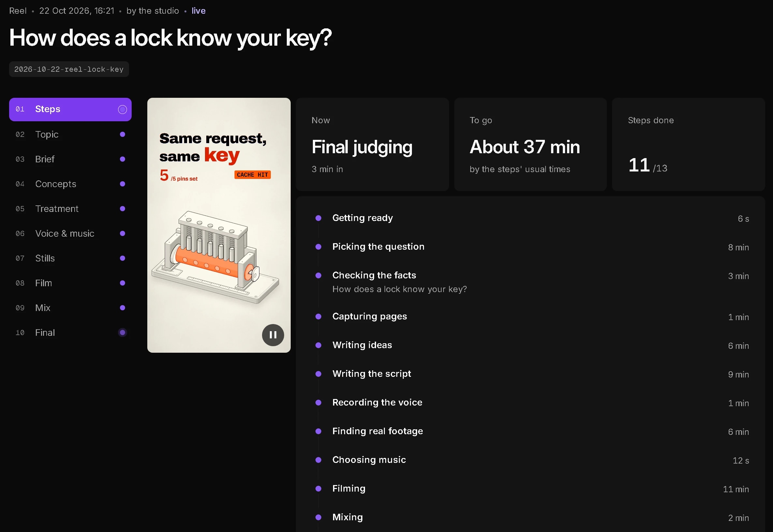
Task: Select Treatment in the sidebar
Action: 70,209
